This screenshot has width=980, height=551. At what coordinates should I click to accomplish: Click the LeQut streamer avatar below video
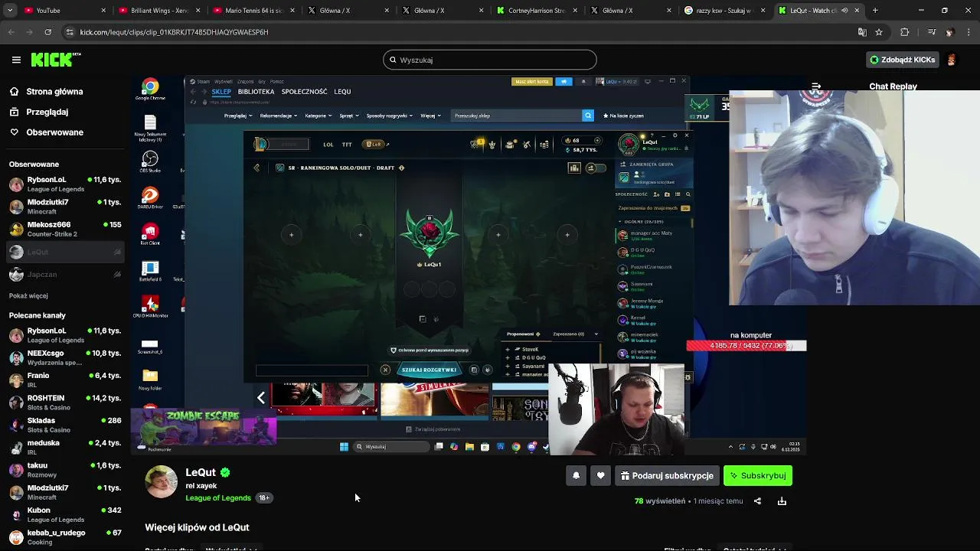[161, 482]
